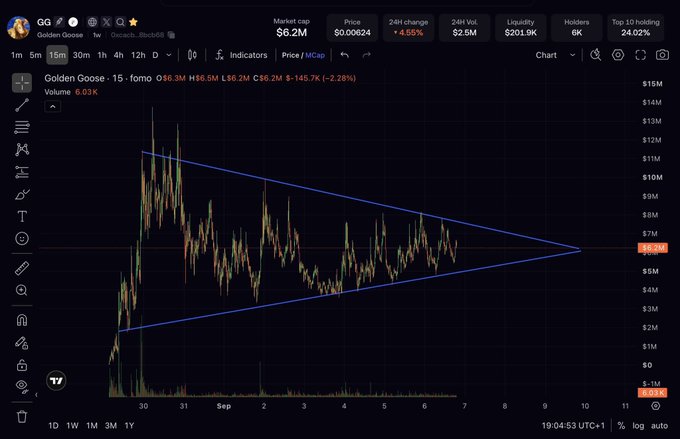
Task: Collapse the indicator legend chevron
Action: click(52, 106)
